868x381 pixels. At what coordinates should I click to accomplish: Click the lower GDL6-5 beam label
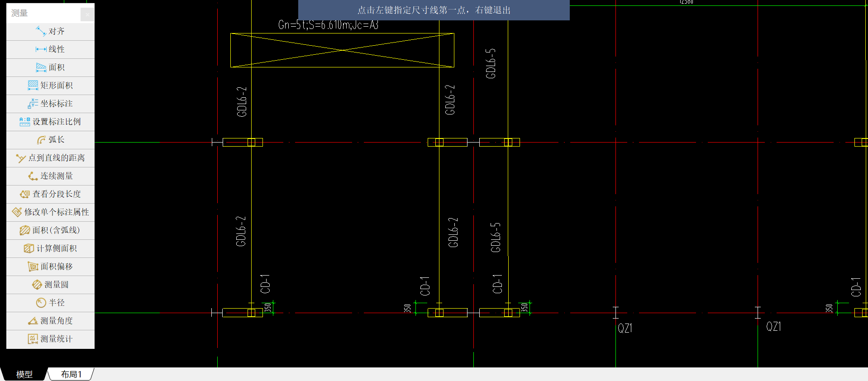coord(496,237)
